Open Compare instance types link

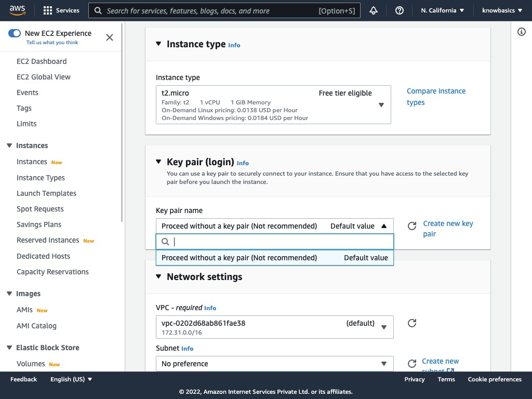[x=436, y=97]
